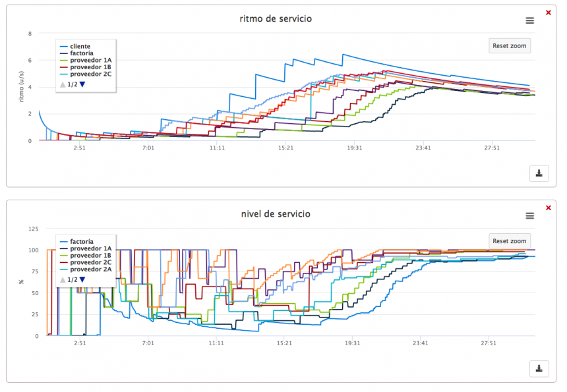
Task: Click the download icon below the nivel chart
Action: [x=539, y=368]
